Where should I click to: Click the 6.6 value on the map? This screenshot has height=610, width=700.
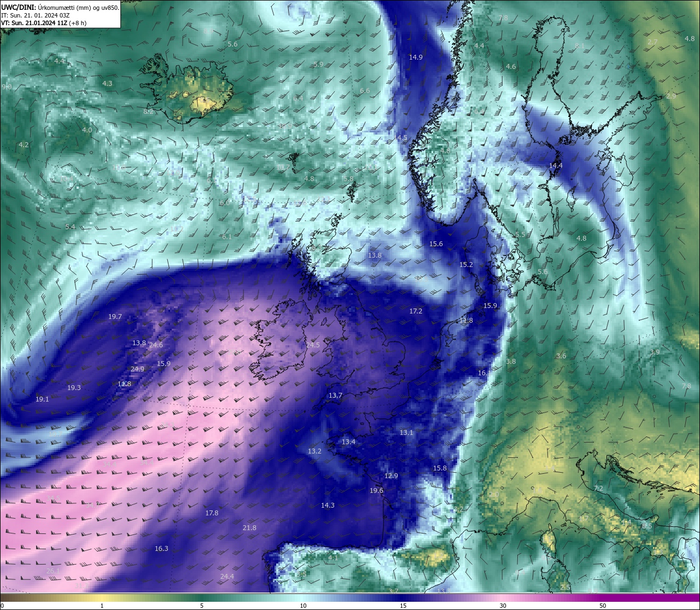point(365,91)
